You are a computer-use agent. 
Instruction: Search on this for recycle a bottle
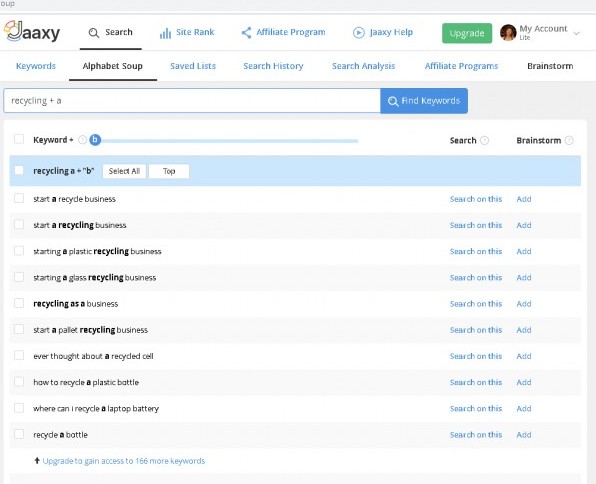(x=476, y=435)
